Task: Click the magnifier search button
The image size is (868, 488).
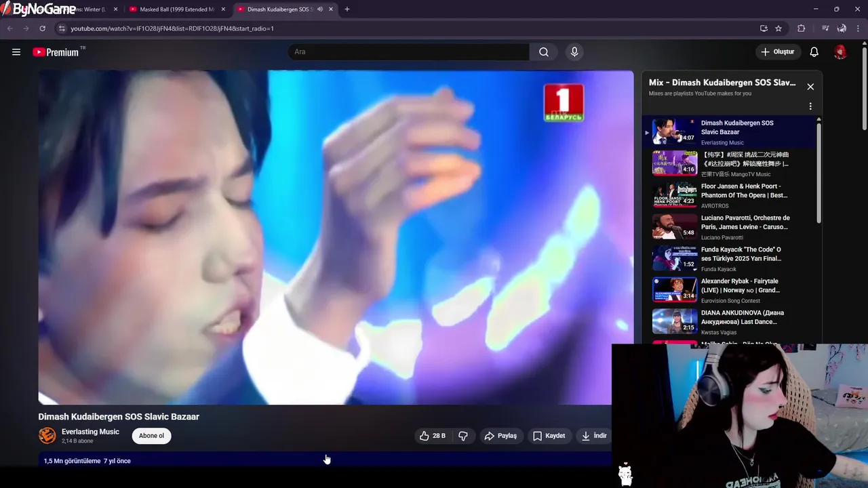Action: [544, 52]
